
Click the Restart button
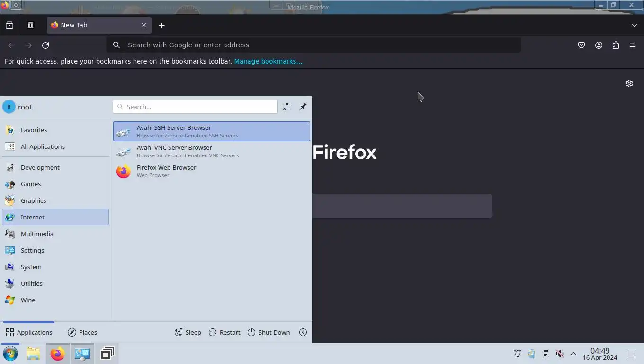pos(224,332)
